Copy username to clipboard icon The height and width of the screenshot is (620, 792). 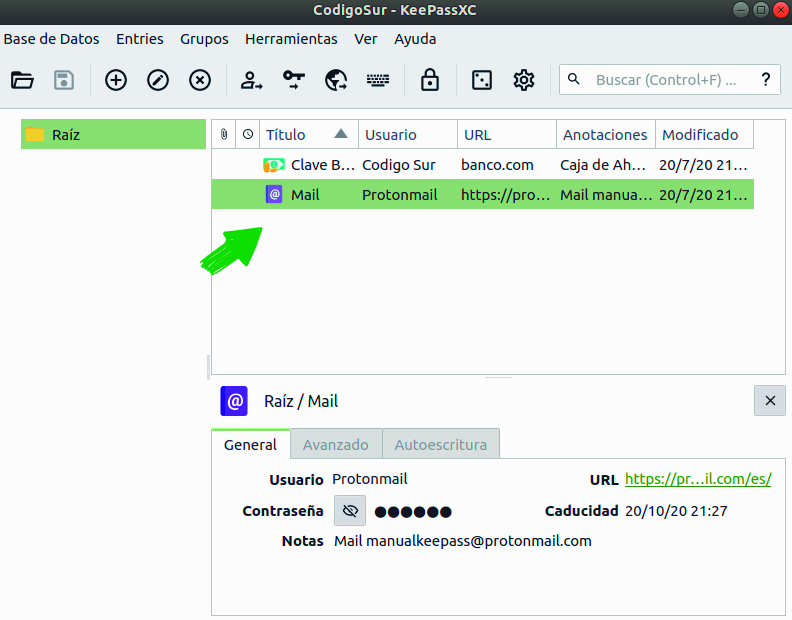251,80
